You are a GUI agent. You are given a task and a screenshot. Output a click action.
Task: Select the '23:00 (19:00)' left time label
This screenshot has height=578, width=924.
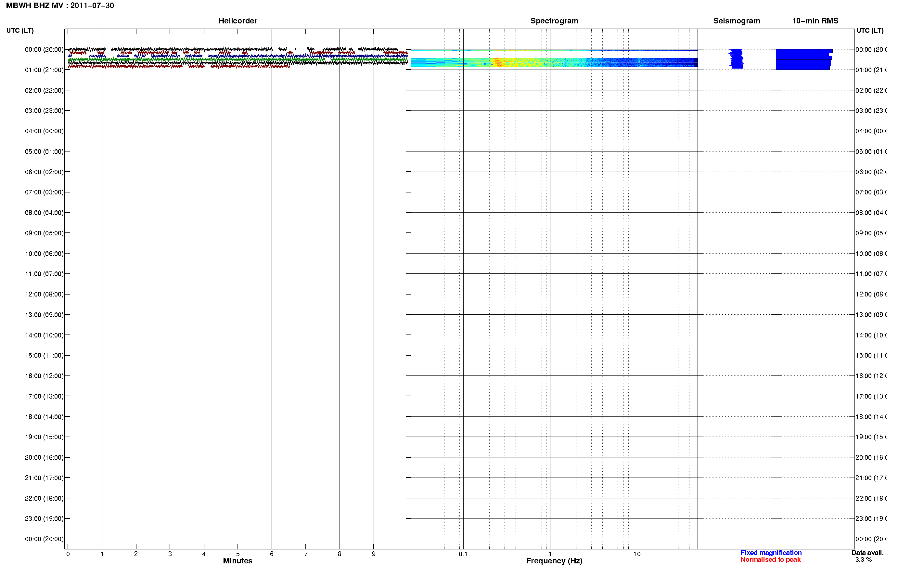click(x=44, y=519)
